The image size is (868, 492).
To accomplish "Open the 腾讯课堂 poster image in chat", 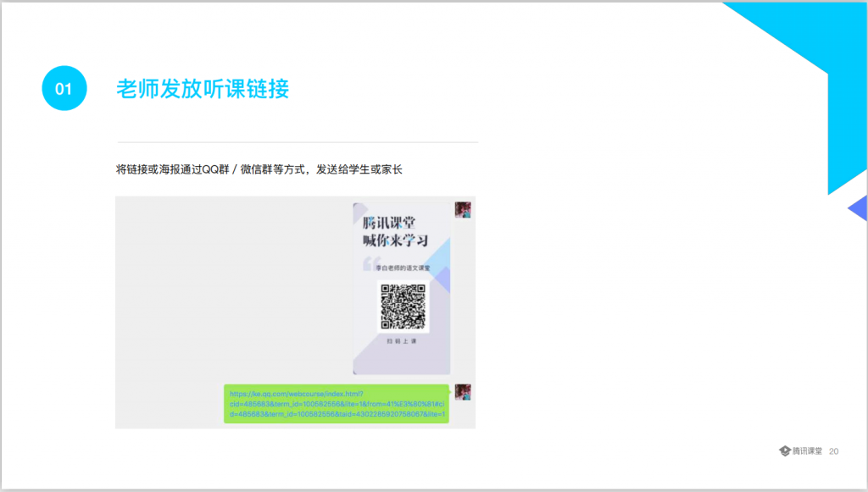I will 402,288.
